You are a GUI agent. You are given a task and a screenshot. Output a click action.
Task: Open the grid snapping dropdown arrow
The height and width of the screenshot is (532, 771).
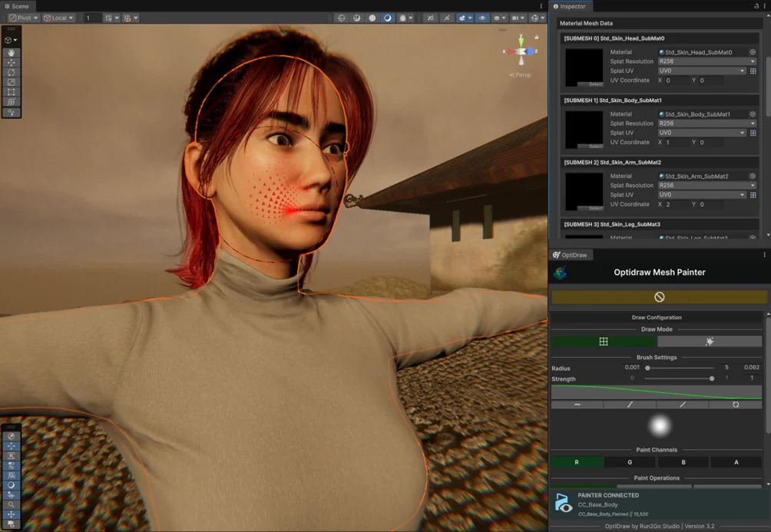coord(117,18)
